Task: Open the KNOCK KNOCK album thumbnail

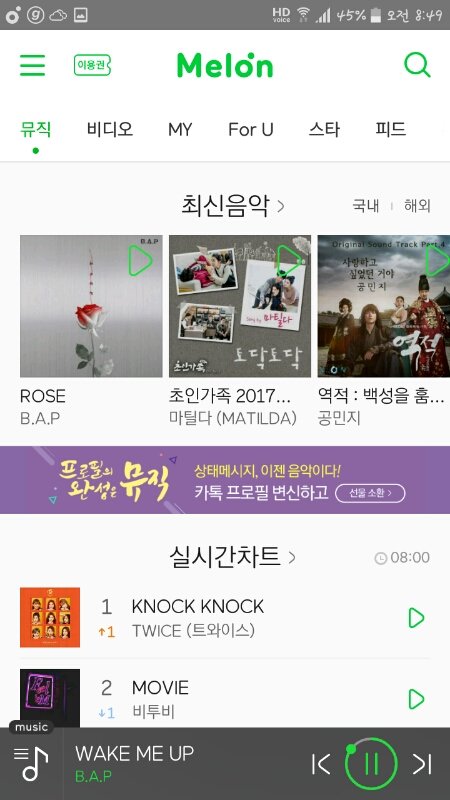Action: pyautogui.click(x=50, y=617)
